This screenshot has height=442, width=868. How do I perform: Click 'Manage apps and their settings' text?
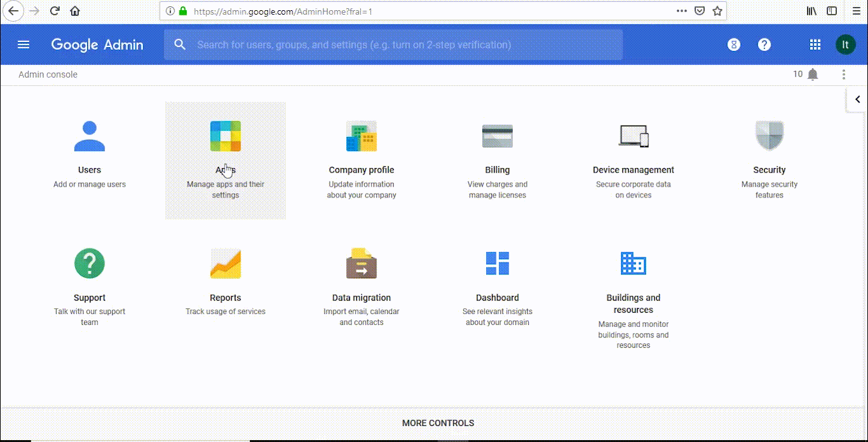[225, 190]
